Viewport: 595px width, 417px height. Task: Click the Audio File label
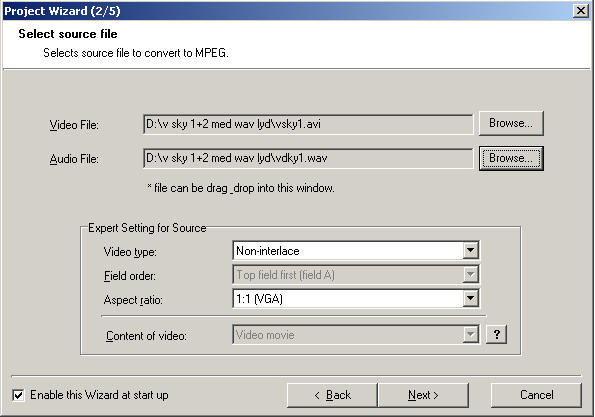point(74,159)
